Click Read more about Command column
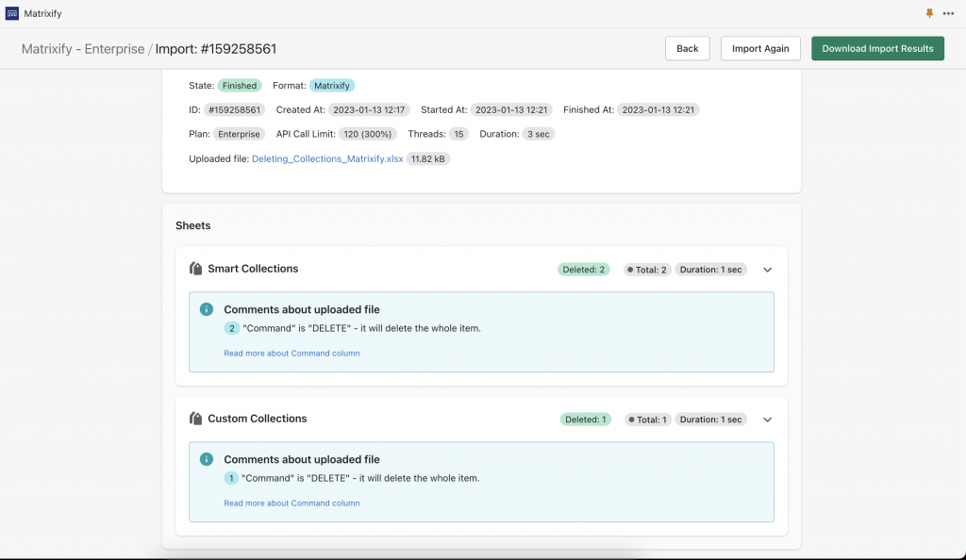Viewport: 966px width, 560px height. coord(291,353)
